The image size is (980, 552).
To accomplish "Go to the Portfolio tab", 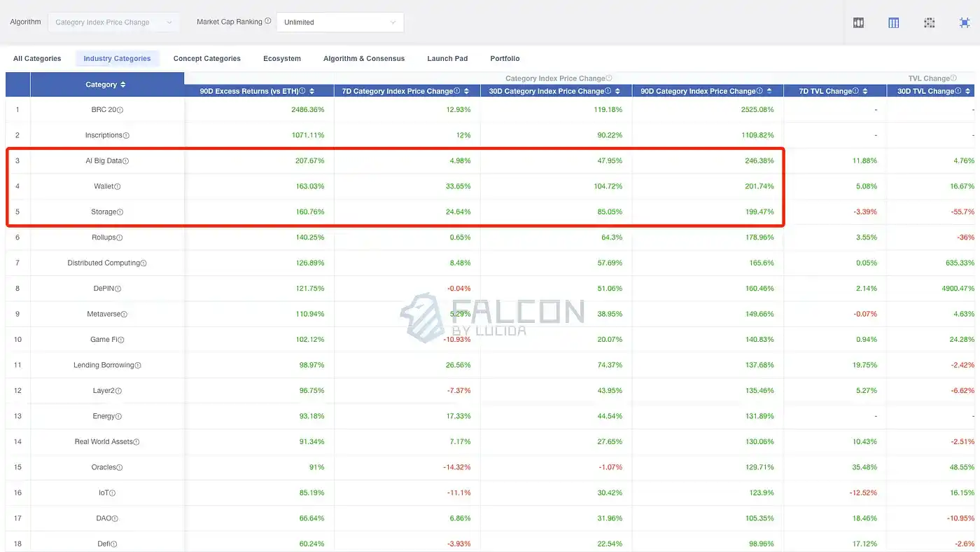I will coord(505,59).
